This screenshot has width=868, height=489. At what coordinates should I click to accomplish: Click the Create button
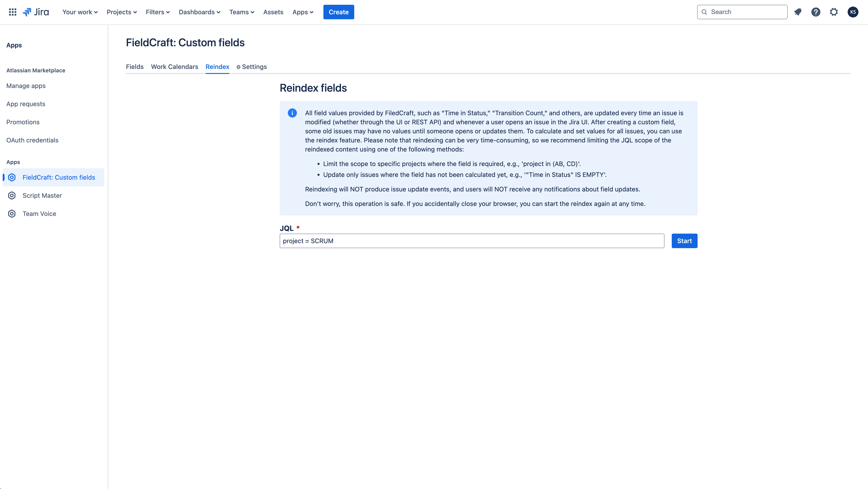tap(338, 12)
